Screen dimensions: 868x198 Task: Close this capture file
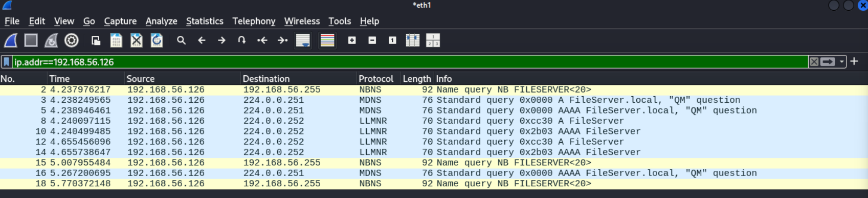[136, 40]
